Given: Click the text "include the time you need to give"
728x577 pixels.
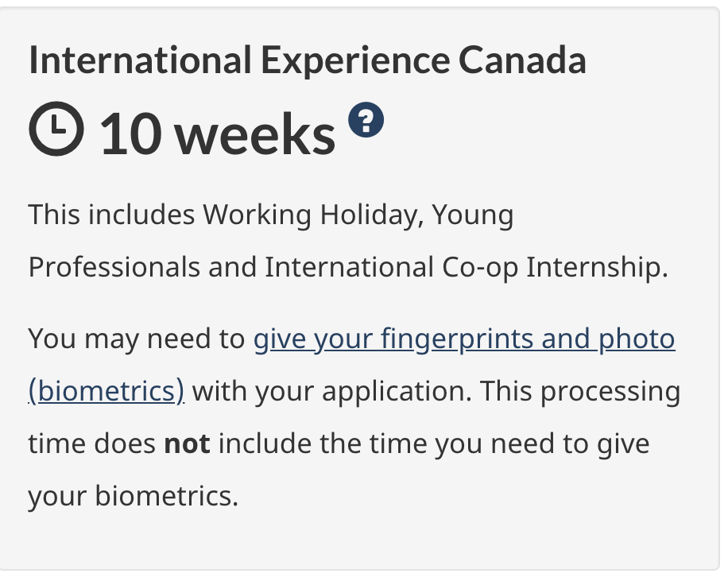Looking at the screenshot, I should coord(434,443).
